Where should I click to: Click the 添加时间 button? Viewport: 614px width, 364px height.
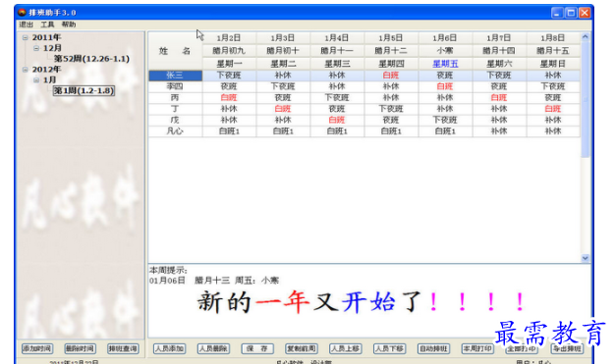pos(37,348)
